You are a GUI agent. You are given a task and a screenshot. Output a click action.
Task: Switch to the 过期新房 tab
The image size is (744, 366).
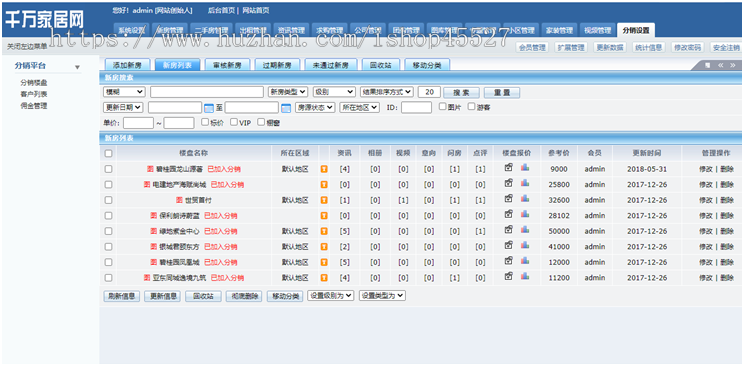click(277, 65)
